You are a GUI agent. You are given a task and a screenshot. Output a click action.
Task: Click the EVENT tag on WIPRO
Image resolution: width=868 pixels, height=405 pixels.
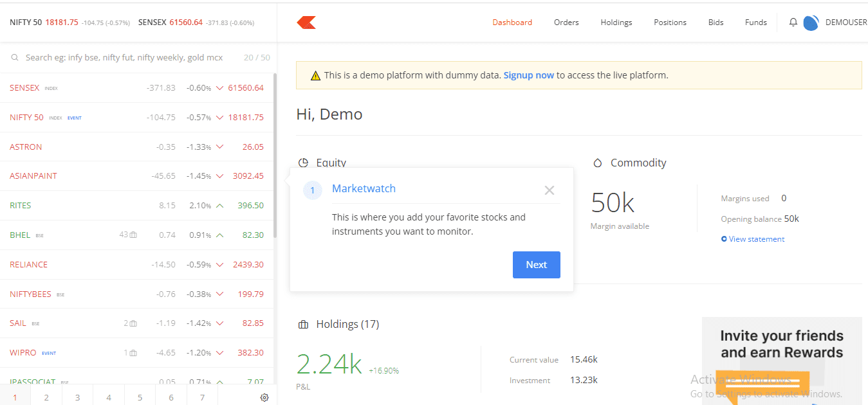click(x=49, y=354)
